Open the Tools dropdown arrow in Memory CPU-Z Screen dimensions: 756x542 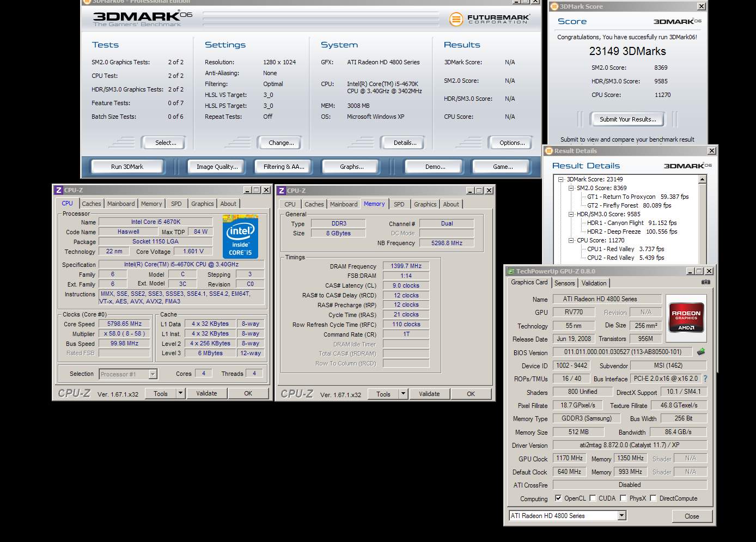404,394
